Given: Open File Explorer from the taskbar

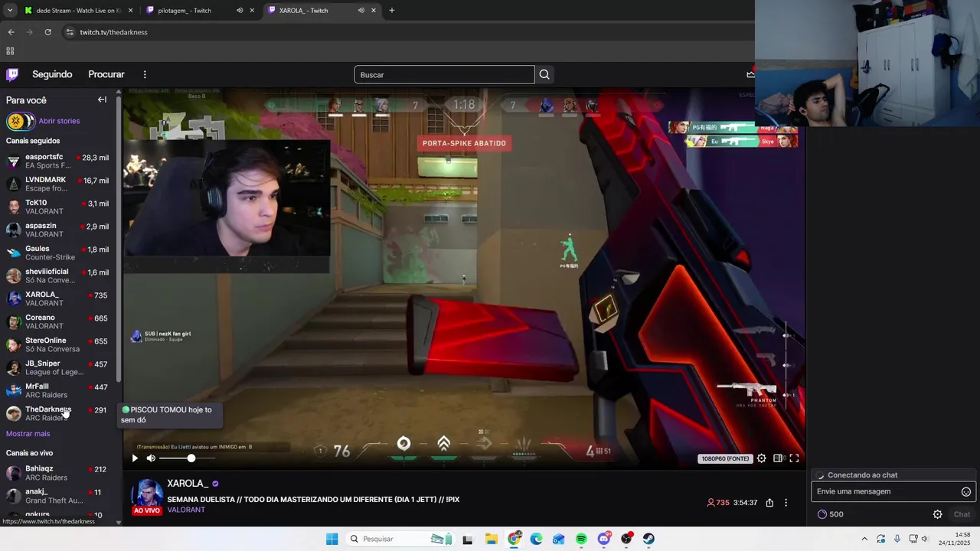Looking at the screenshot, I should tap(491, 539).
